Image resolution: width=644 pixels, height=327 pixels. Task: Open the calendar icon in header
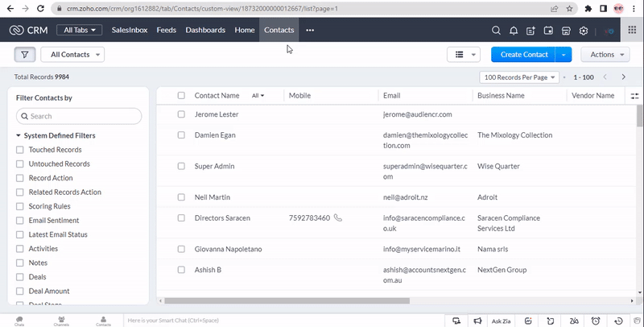coord(548,31)
